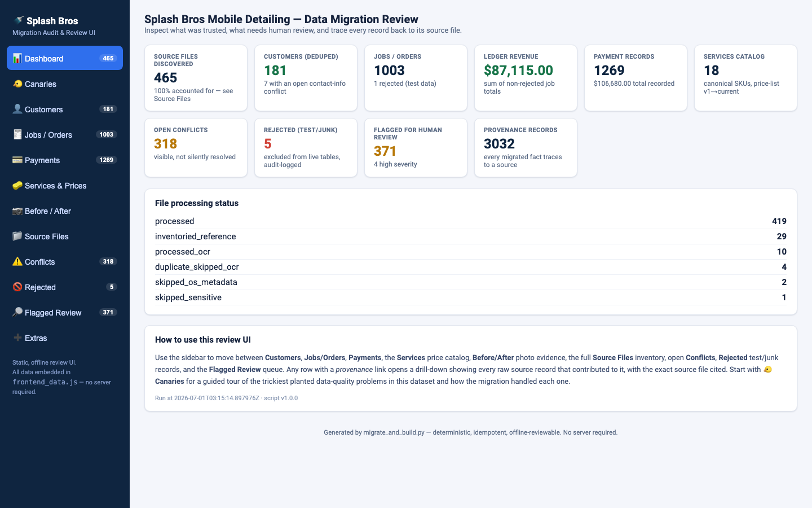This screenshot has height=508, width=812.
Task: Open the Rejected records page
Action: (x=65, y=287)
